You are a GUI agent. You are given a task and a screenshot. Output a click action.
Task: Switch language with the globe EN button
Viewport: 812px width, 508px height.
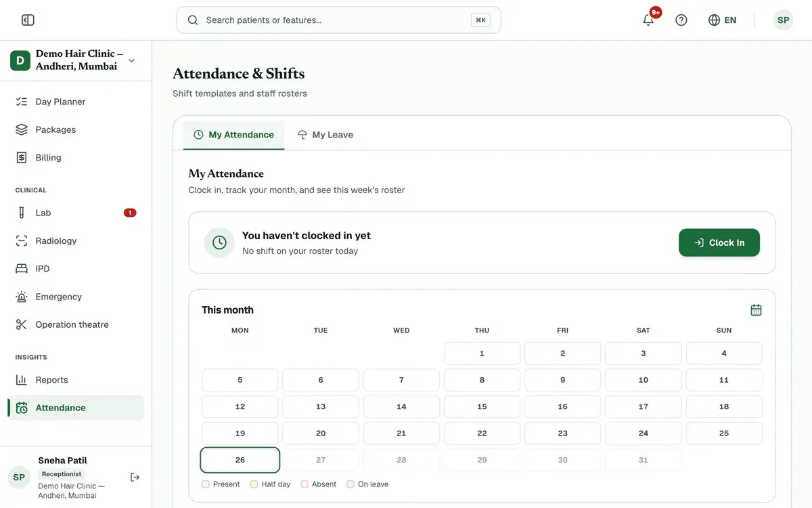722,20
